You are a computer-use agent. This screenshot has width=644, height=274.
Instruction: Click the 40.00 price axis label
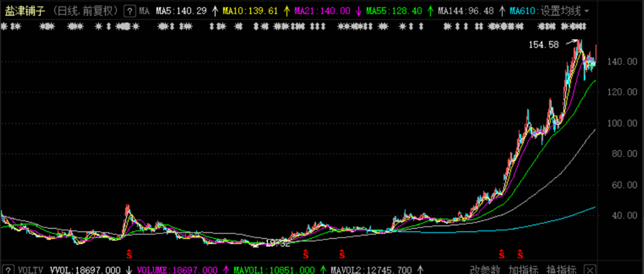click(x=624, y=215)
